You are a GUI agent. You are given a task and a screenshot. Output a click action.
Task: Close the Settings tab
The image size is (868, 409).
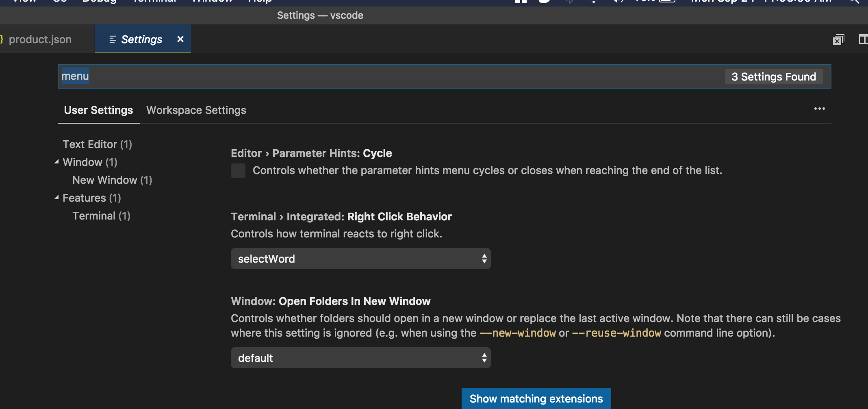point(180,39)
